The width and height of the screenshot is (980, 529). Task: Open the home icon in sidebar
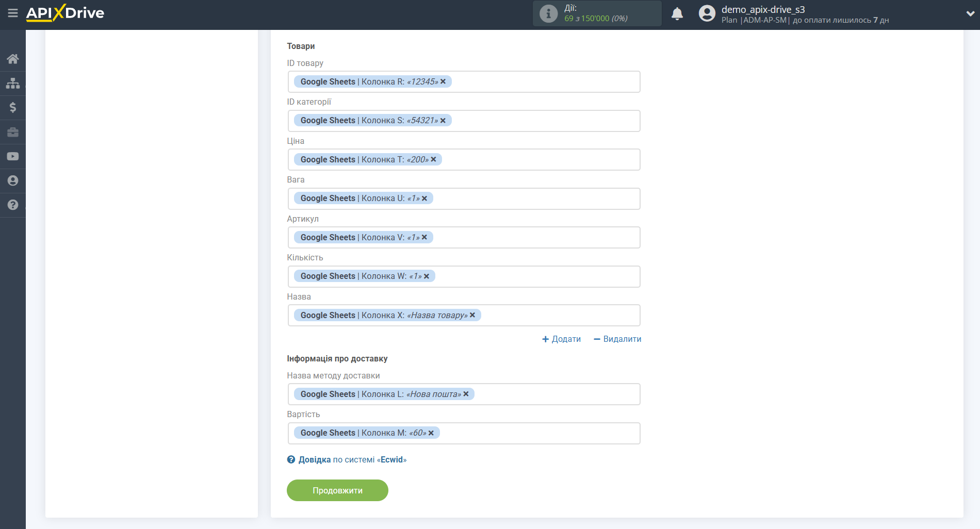click(13, 59)
